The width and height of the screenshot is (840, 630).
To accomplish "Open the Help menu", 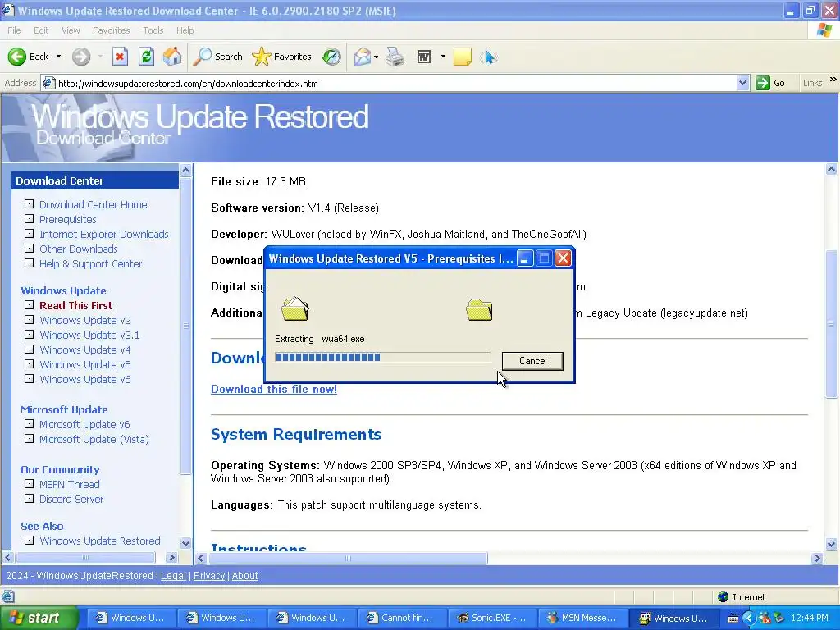I will tap(185, 30).
